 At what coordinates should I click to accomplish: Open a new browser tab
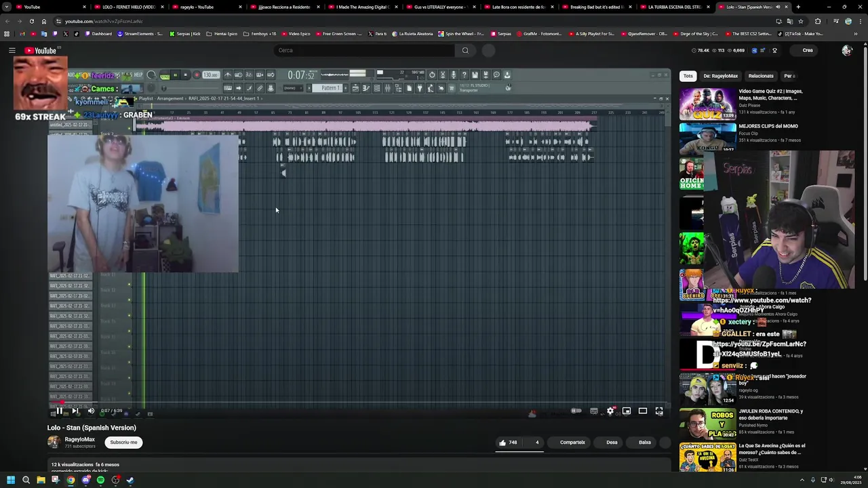(798, 7)
